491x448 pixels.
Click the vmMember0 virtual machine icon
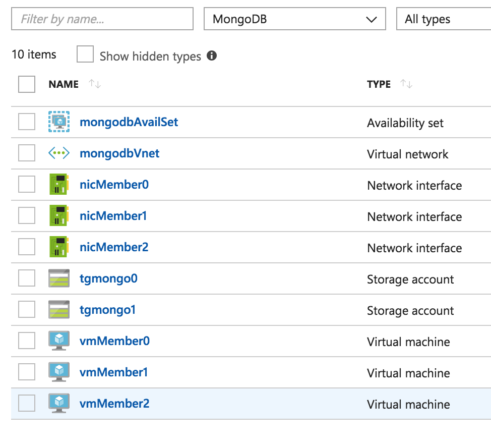coord(59,341)
